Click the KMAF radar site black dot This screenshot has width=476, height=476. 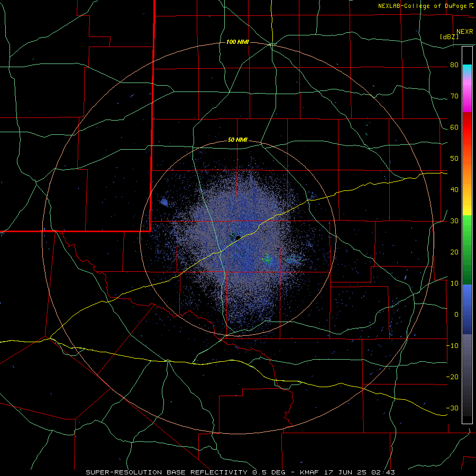[x=238, y=237]
